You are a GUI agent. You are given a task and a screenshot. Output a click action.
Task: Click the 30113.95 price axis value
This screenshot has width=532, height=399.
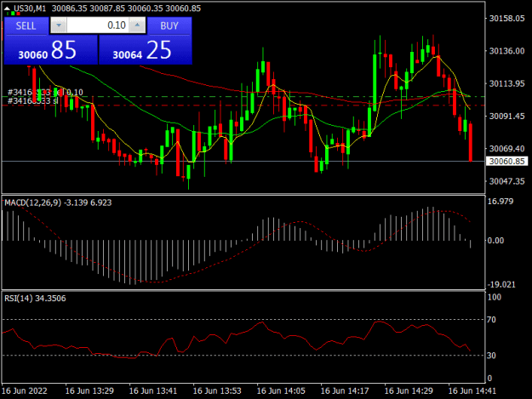pyautogui.click(x=507, y=83)
